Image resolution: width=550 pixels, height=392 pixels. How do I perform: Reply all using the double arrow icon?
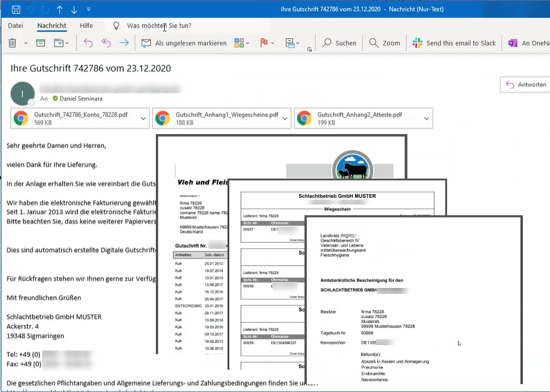click(106, 43)
